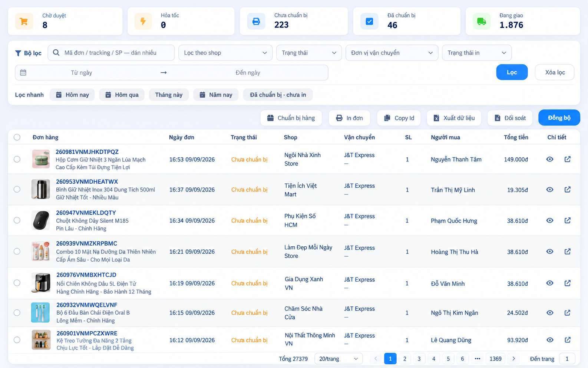The image size is (588, 368).
Task: View details eye icon for Phạm Quốc Hưng order
Action: tap(550, 220)
